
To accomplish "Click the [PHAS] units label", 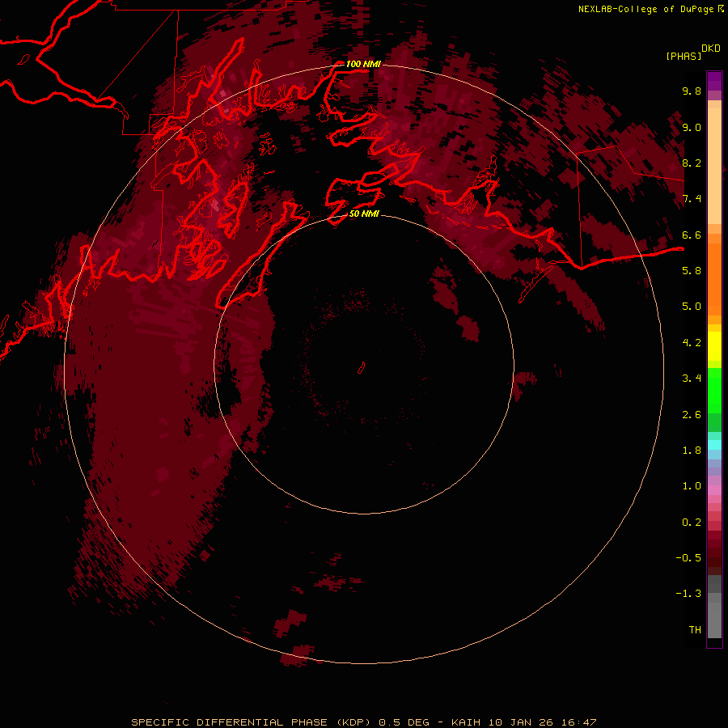I will (684, 57).
